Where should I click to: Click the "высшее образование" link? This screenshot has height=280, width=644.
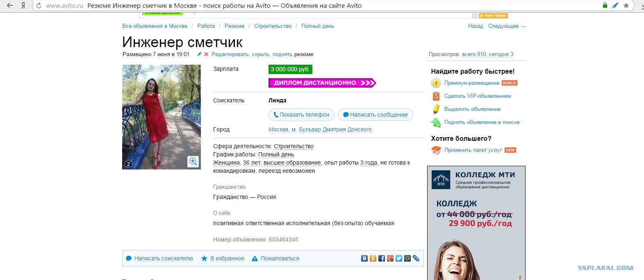[292, 163]
